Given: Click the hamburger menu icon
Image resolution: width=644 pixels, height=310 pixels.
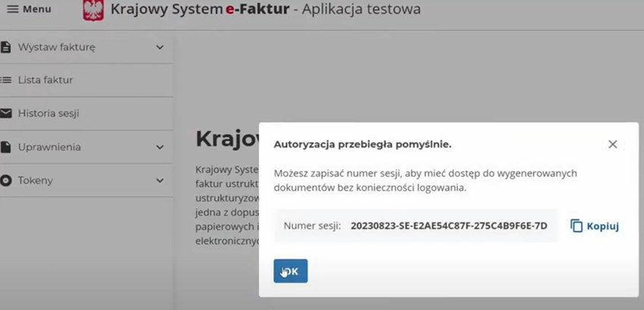Looking at the screenshot, I should tap(12, 9).
